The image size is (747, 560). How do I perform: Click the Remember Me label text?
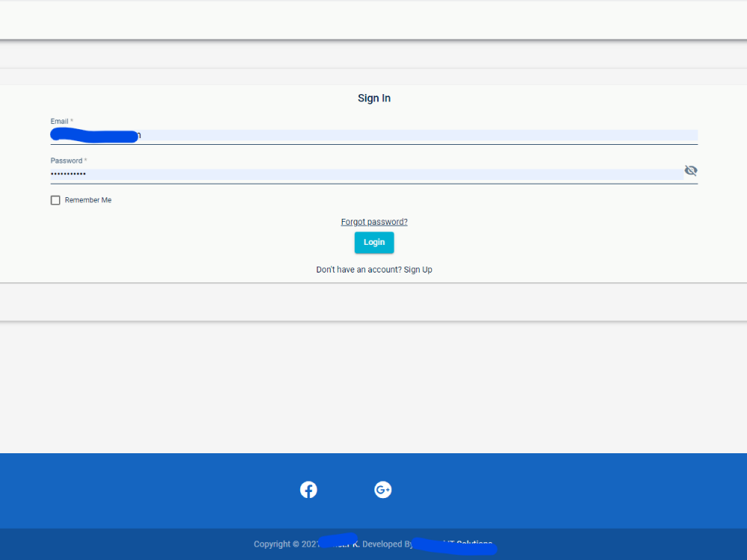pos(88,200)
